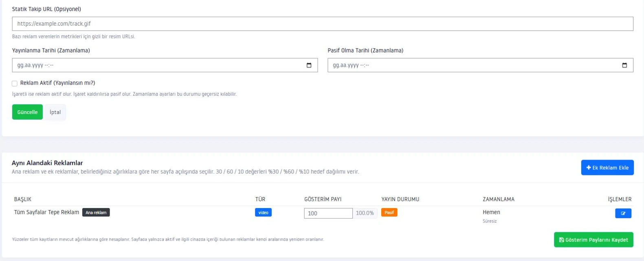644x261 pixels.
Task: Open calendar picker for Pasif Olma Tarihi
Action: (624, 65)
